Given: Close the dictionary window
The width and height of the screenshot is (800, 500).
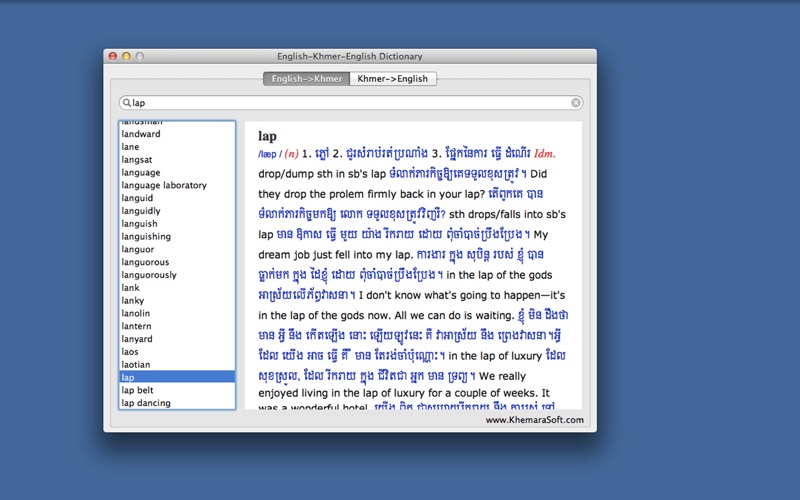Looking at the screenshot, I should (113, 56).
